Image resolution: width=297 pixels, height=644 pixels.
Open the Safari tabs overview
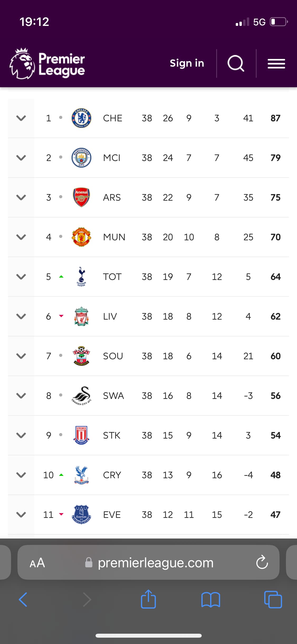pyautogui.click(x=273, y=599)
